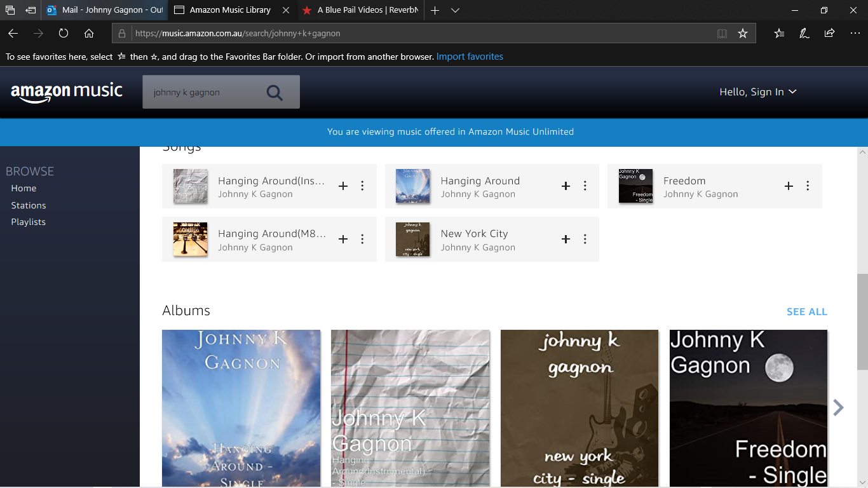Open new york city - single album cover

(580, 409)
